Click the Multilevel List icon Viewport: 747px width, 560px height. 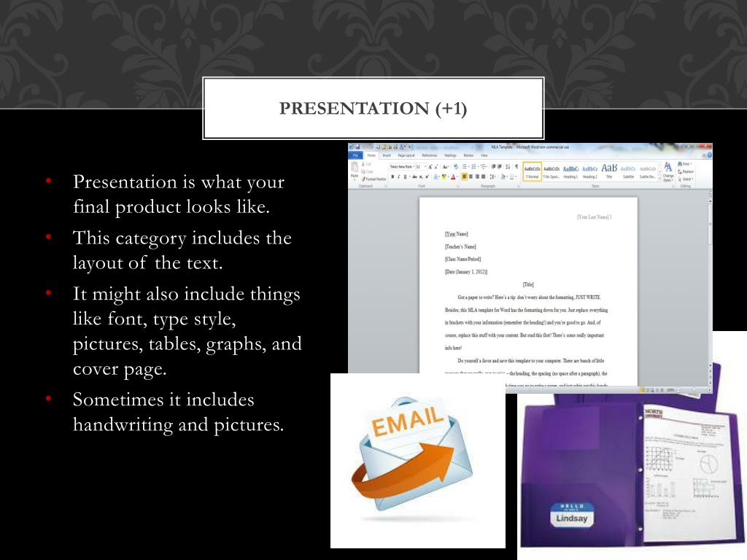(x=484, y=167)
